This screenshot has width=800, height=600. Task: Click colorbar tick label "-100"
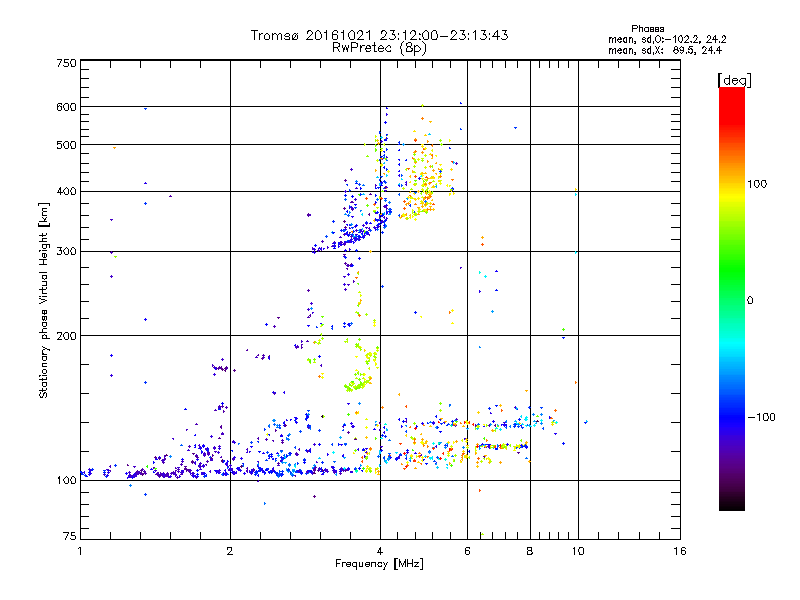761,417
